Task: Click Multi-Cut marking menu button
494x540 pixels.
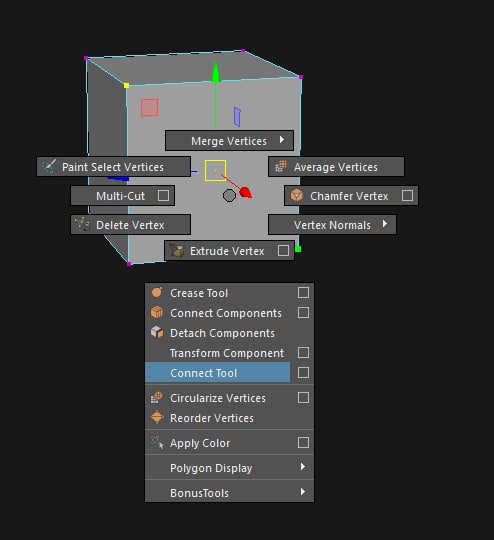Action: [x=123, y=196]
